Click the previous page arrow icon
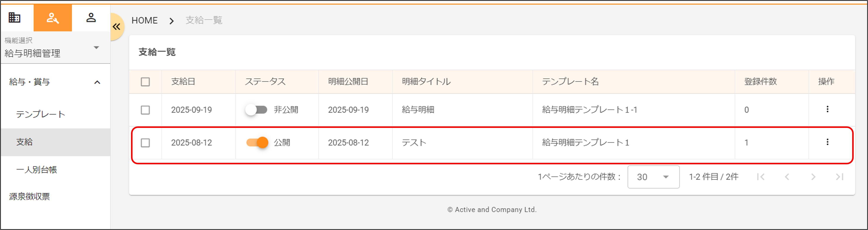Screen dimensions: 868x230 click(787, 177)
